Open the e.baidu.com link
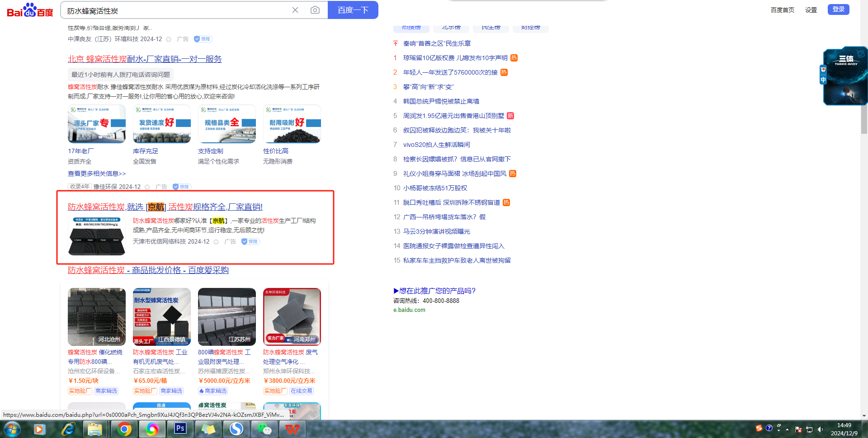Viewport: 868px width, 438px height. pos(409,310)
